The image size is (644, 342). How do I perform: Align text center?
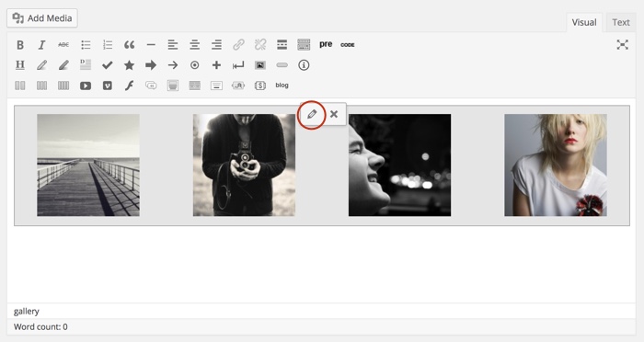(x=195, y=45)
